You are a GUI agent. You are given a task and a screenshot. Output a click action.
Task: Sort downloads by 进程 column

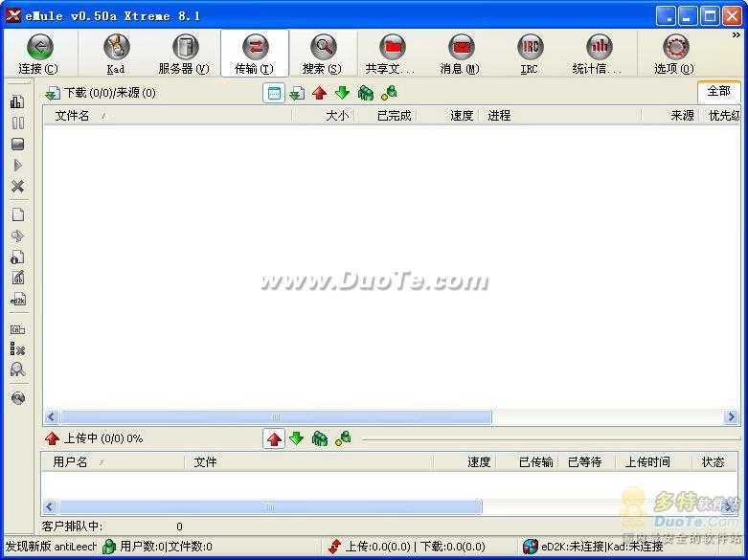pyautogui.click(x=560, y=116)
